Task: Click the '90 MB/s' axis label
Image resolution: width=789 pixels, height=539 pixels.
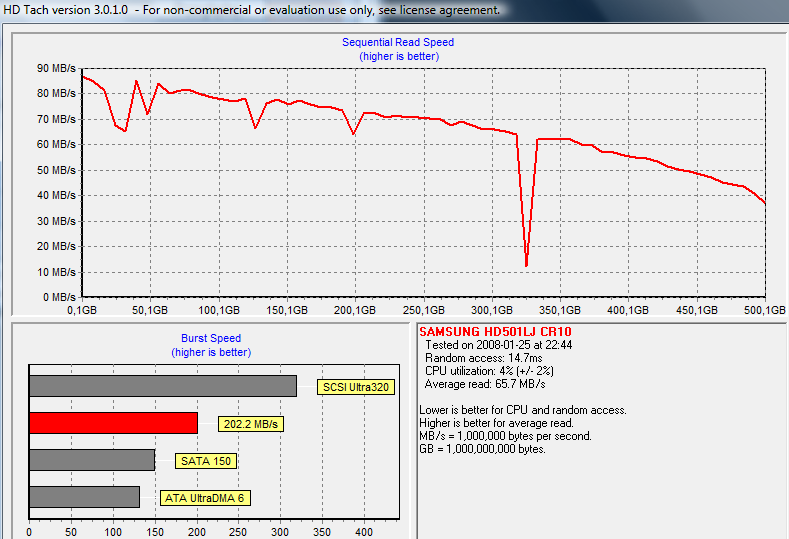Action: [x=56, y=68]
